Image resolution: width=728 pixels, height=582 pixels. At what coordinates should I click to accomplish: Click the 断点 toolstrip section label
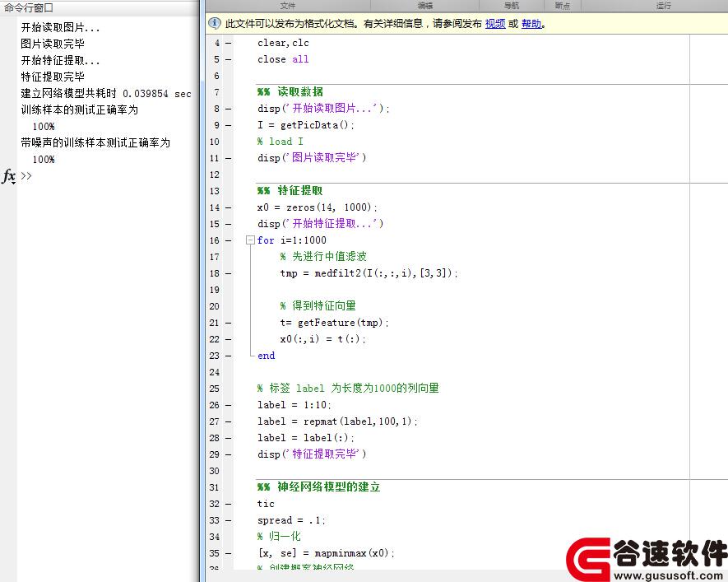(563, 6)
